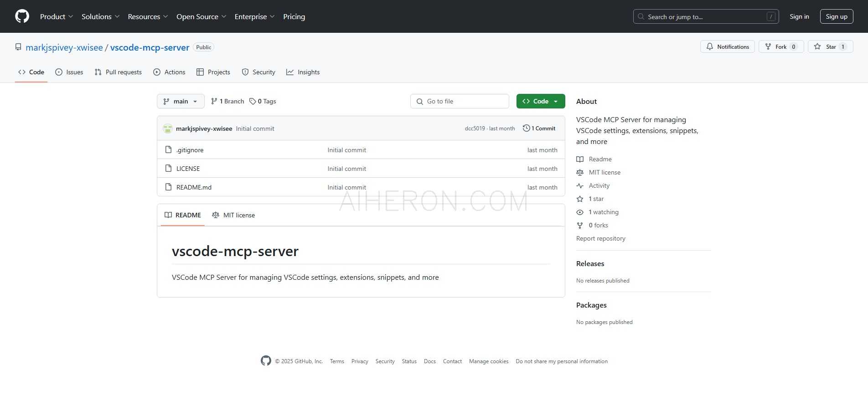Click the file icon beside .gitignore
The height and width of the screenshot is (401, 868).
(x=168, y=149)
